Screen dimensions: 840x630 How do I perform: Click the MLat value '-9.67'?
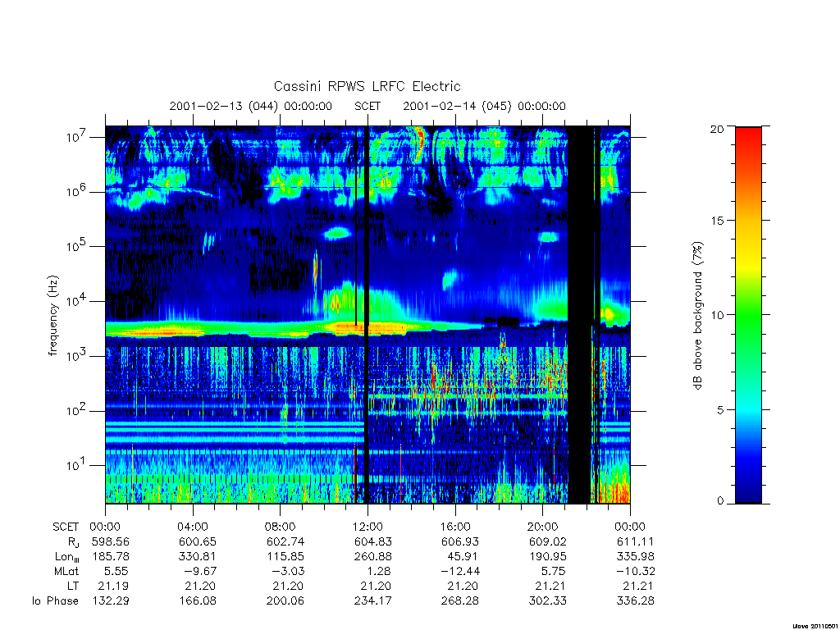pos(200,572)
